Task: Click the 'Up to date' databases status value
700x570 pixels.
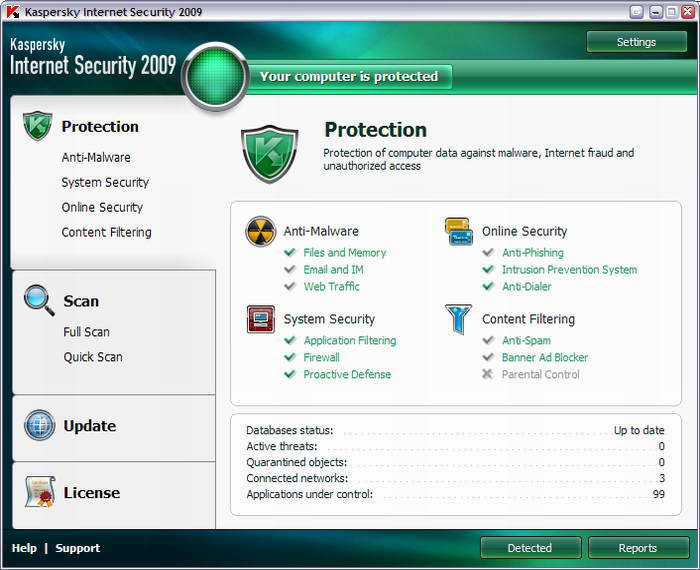Action: coord(639,430)
